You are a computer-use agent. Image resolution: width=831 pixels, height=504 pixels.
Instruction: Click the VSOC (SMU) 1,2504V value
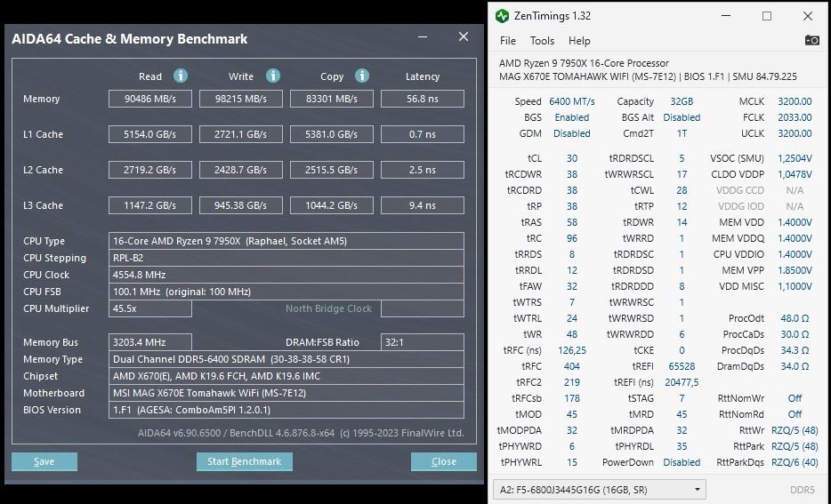795,158
